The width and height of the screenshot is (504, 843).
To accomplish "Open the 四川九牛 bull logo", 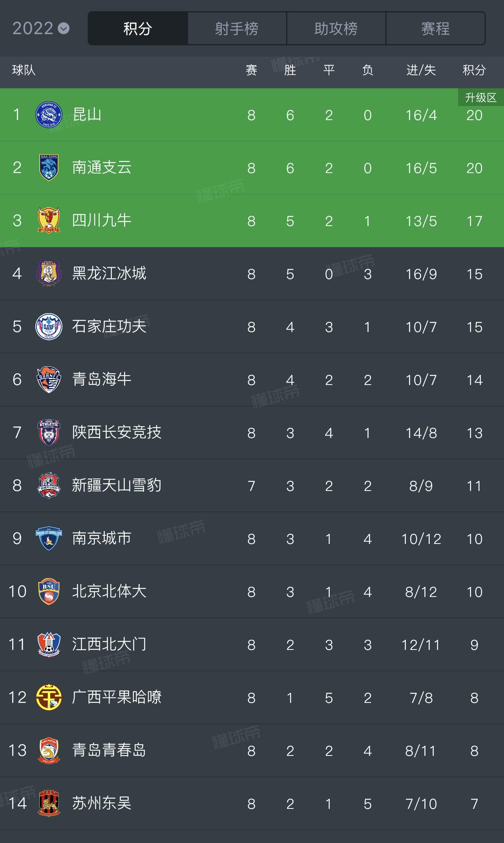I will click(49, 221).
